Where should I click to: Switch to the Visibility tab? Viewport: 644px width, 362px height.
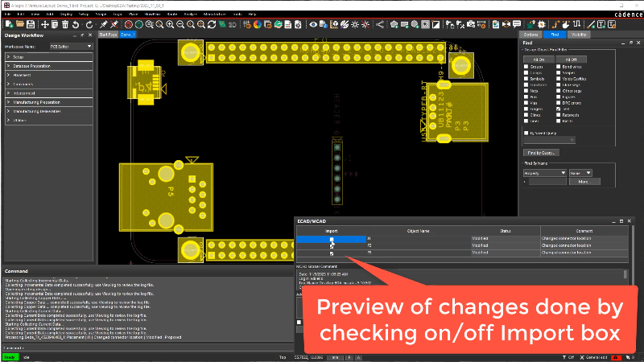pyautogui.click(x=579, y=35)
